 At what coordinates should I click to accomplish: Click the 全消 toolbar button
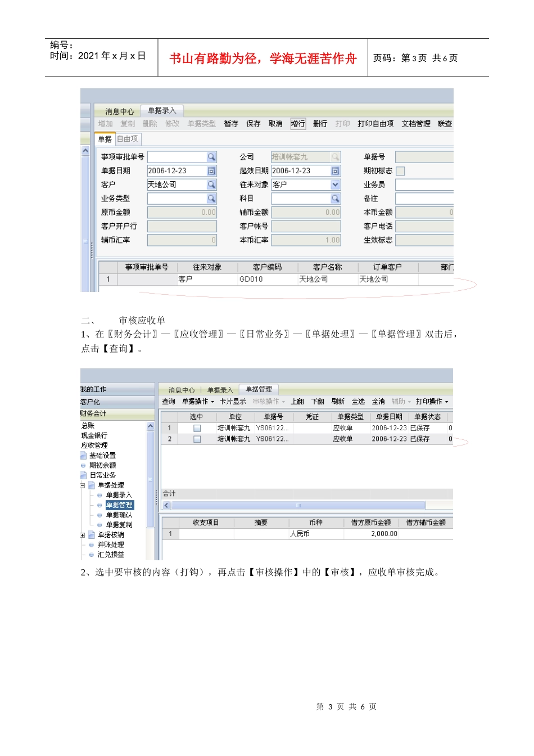378,402
